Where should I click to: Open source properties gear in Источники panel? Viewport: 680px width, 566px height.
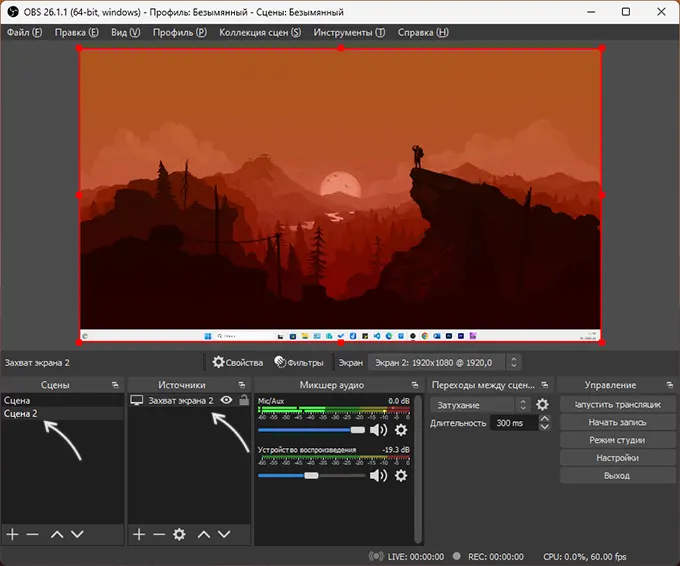pyautogui.click(x=179, y=535)
